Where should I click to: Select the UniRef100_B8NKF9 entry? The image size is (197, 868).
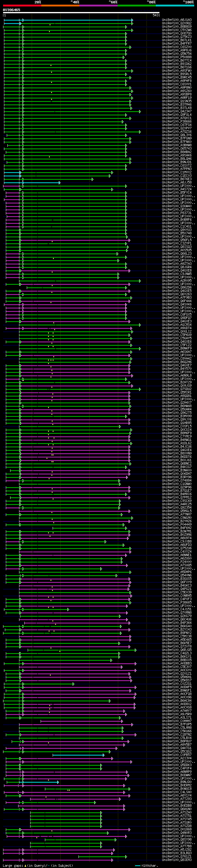tap(177, 349)
